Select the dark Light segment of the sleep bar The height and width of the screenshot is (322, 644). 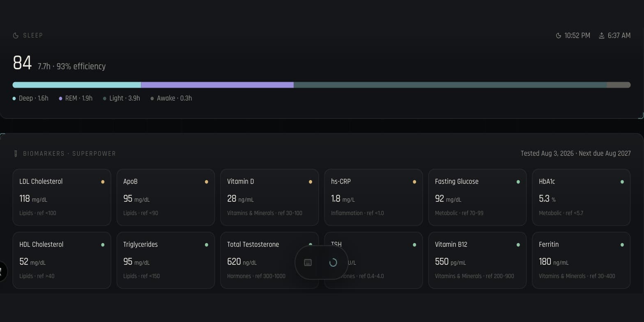pyautogui.click(x=450, y=85)
